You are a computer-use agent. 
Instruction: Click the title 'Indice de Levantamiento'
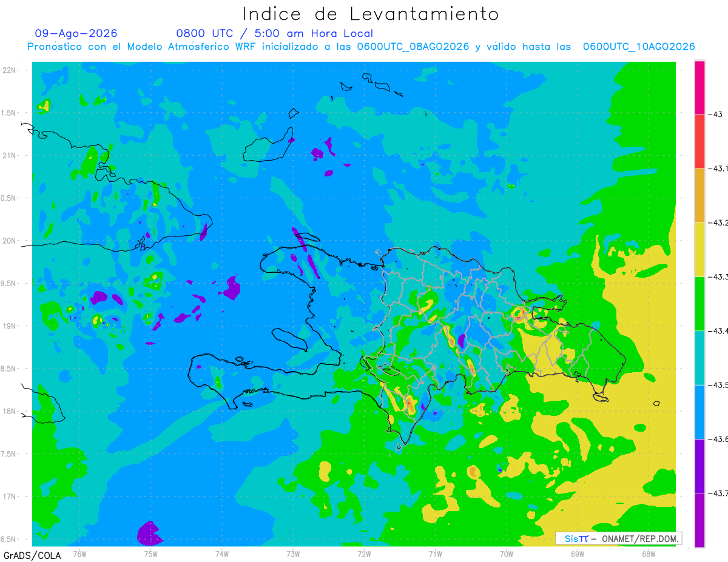(371, 13)
